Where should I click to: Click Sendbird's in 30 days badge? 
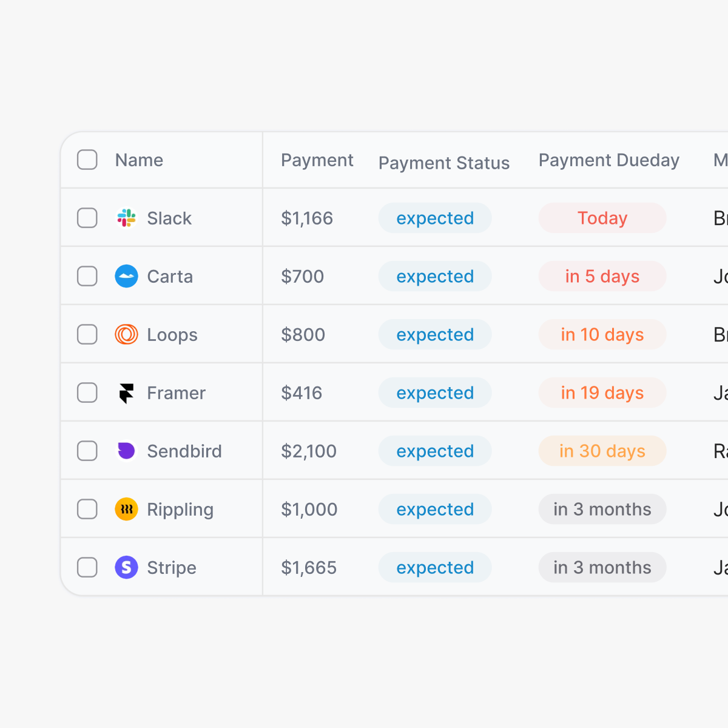pyautogui.click(x=602, y=451)
